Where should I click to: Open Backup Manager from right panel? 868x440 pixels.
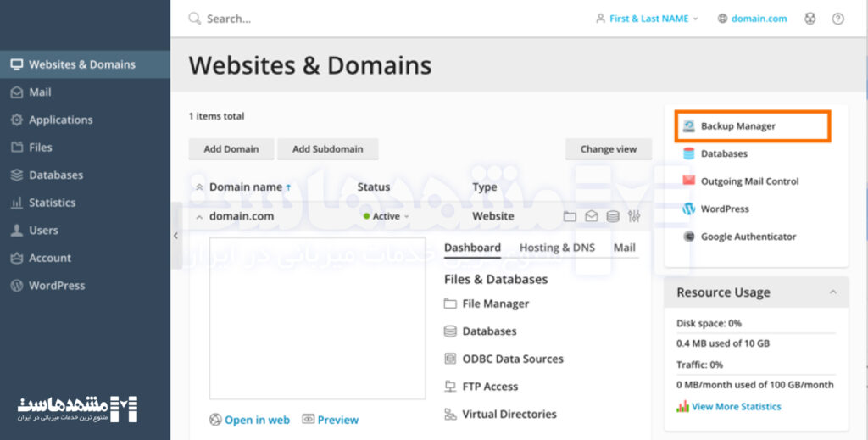[x=737, y=126]
